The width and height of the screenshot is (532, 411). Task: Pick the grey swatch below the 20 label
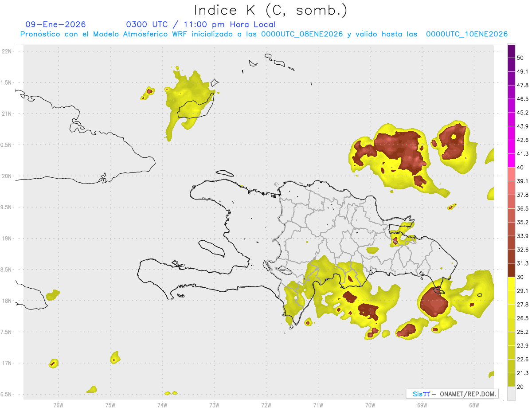[x=512, y=394]
